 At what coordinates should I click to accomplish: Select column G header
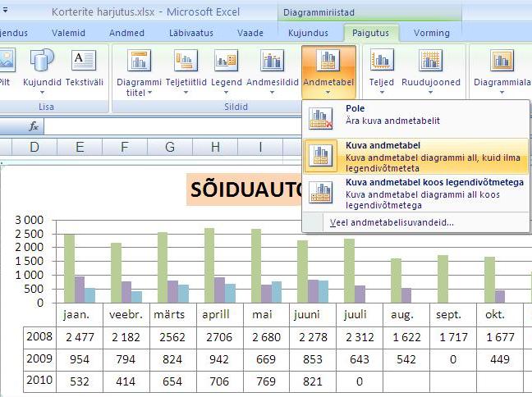click(x=170, y=147)
